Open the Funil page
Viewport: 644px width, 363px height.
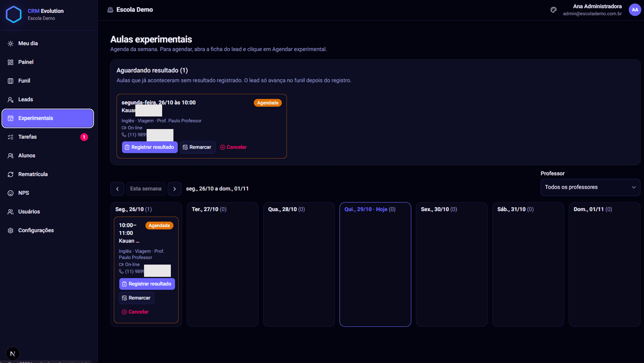tap(48, 81)
